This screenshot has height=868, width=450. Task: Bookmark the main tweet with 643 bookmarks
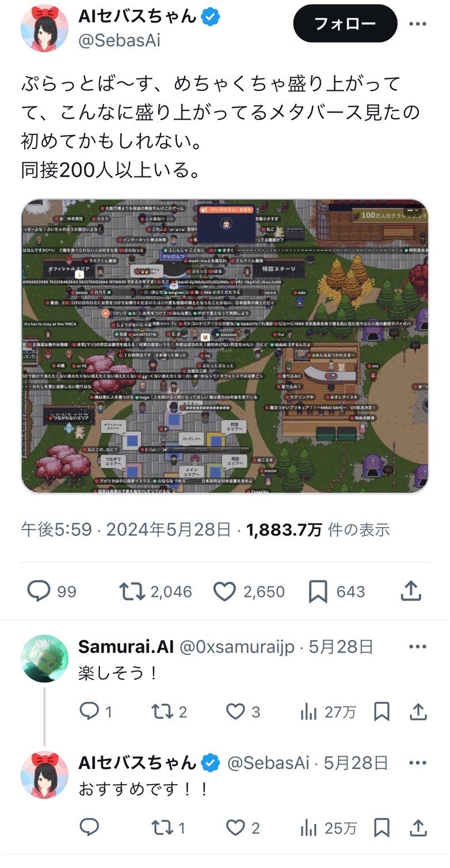(337, 592)
